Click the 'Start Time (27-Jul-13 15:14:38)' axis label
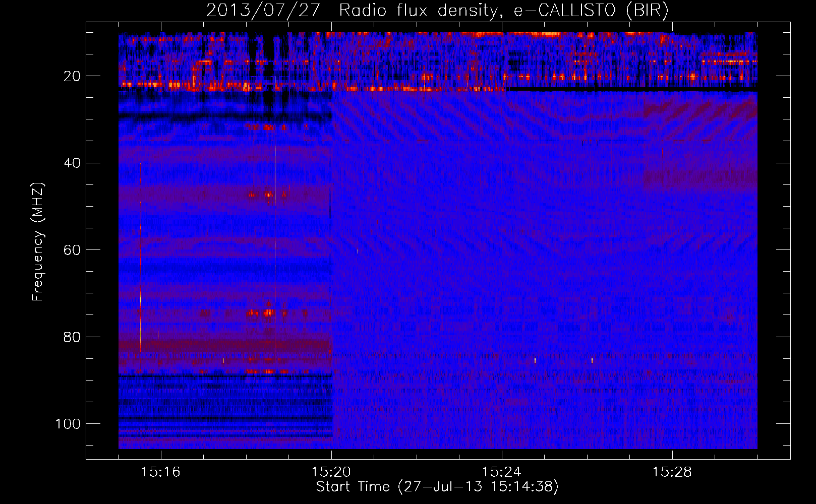This screenshot has width=816, height=504. coord(437,487)
